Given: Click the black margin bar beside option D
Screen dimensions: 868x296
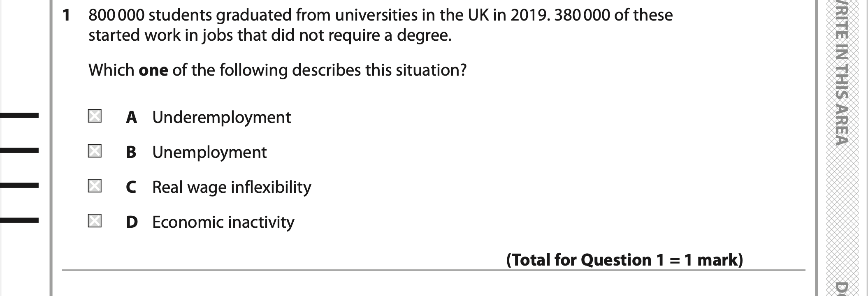Looking at the screenshot, I should 19,221.
